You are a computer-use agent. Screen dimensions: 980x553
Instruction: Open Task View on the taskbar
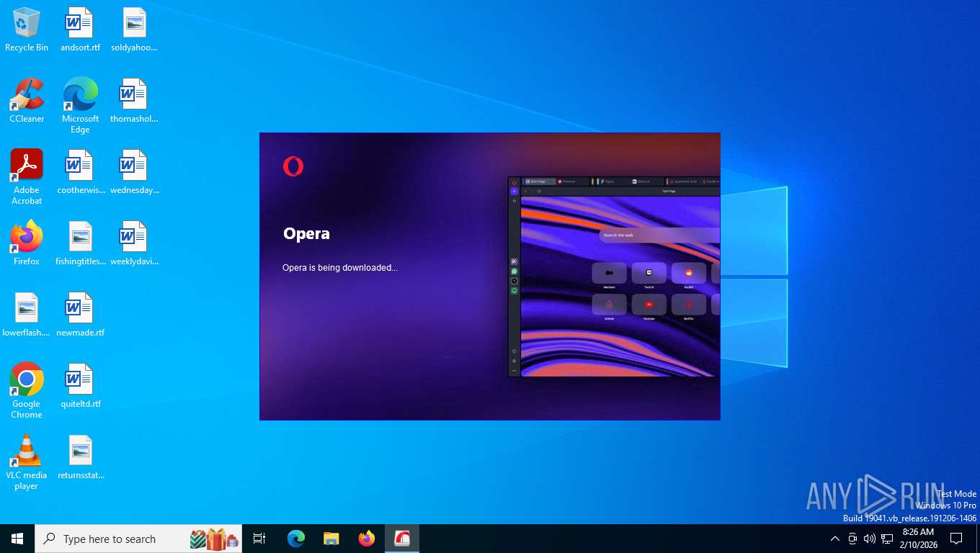point(259,539)
